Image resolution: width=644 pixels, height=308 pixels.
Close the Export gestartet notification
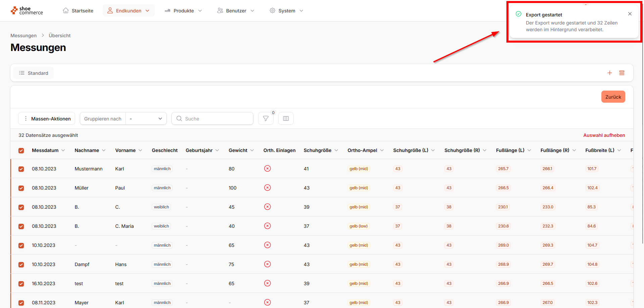pos(630,14)
